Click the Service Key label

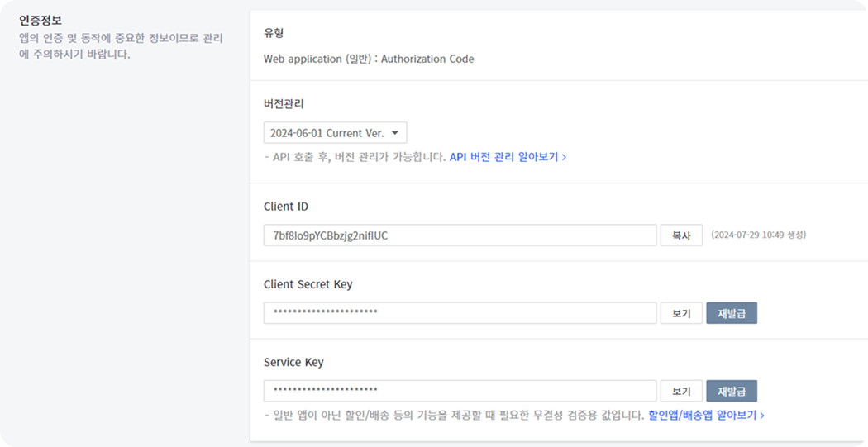coord(293,362)
